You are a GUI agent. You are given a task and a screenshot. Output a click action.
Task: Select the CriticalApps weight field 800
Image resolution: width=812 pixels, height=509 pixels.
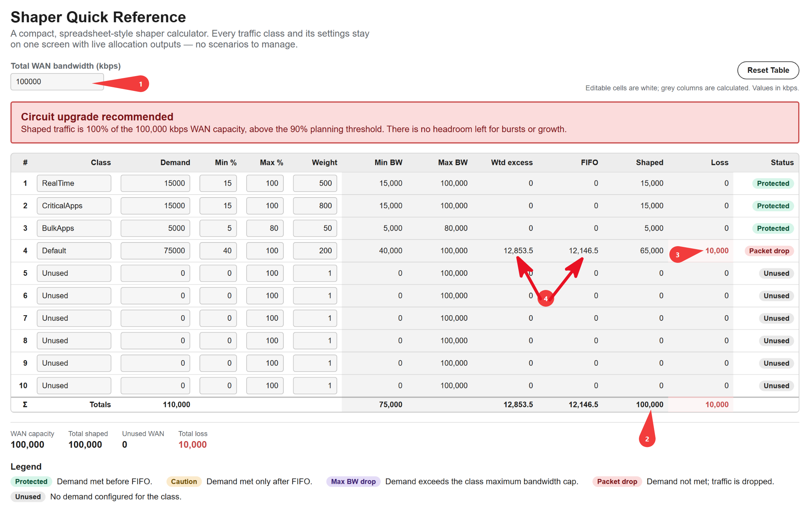pyautogui.click(x=315, y=206)
